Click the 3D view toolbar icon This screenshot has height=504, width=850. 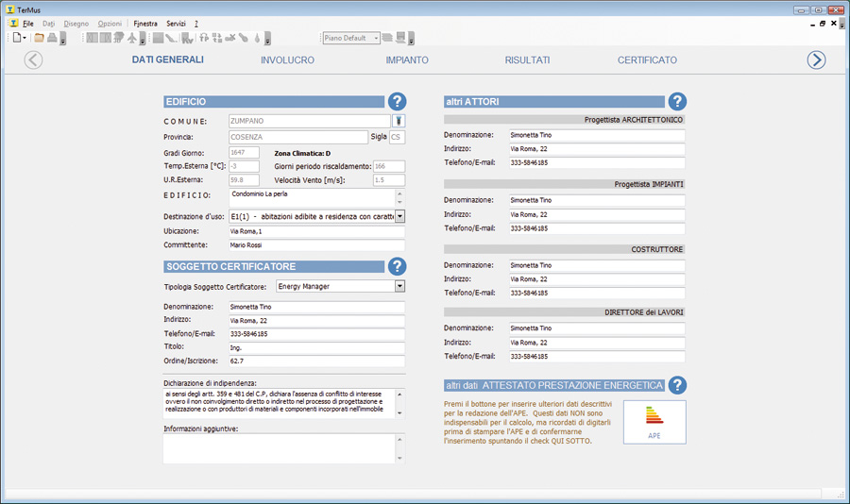[x=119, y=38]
